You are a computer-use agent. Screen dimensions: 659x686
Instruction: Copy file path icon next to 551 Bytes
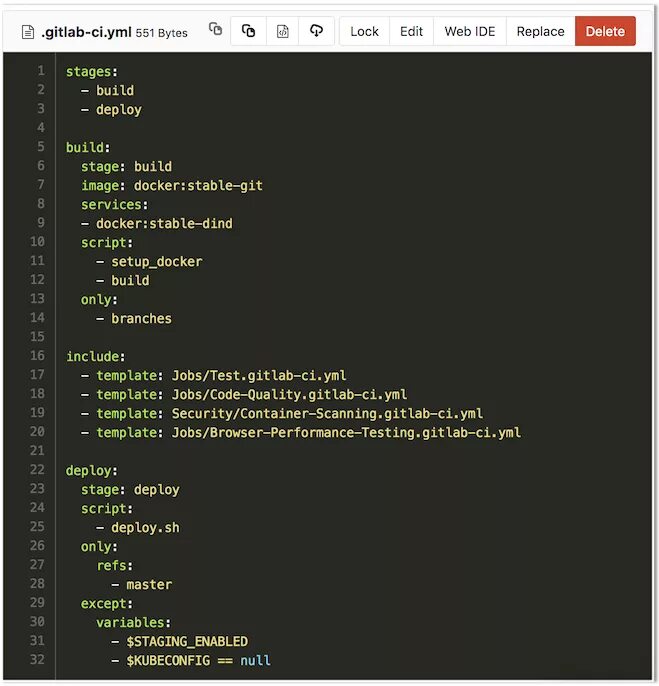point(215,29)
